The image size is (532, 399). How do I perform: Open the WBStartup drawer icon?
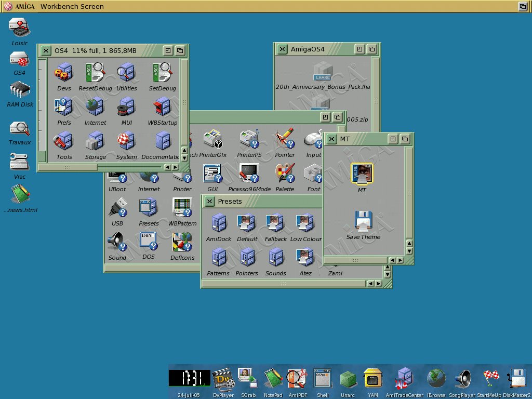[162, 107]
